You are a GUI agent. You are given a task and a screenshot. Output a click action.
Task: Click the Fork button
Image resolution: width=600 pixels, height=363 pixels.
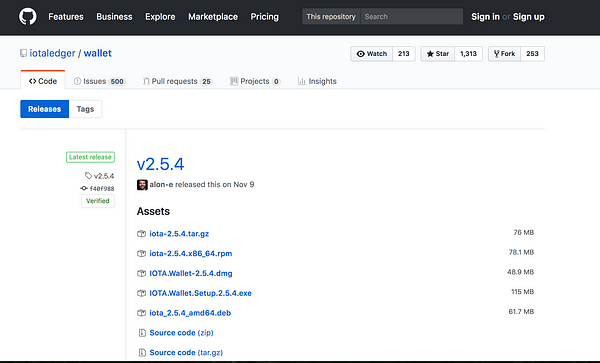point(504,54)
